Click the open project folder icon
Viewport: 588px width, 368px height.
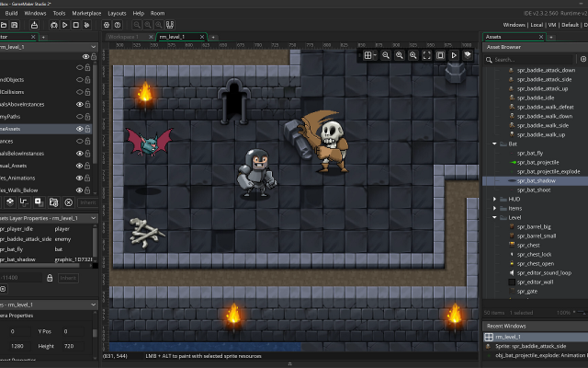pyautogui.click(x=4, y=25)
